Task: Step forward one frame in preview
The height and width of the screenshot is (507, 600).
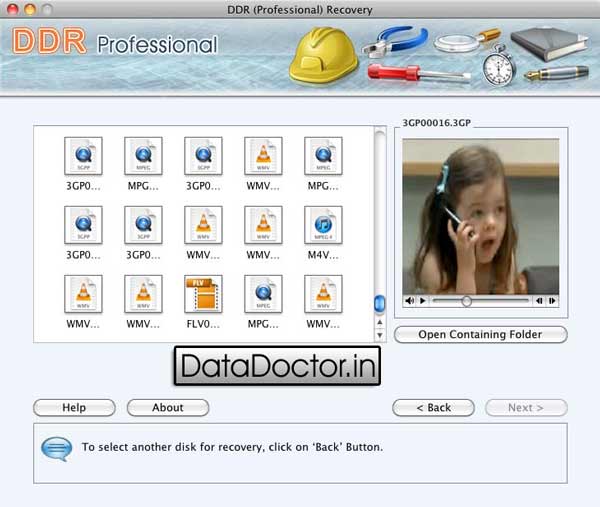Action: click(552, 301)
